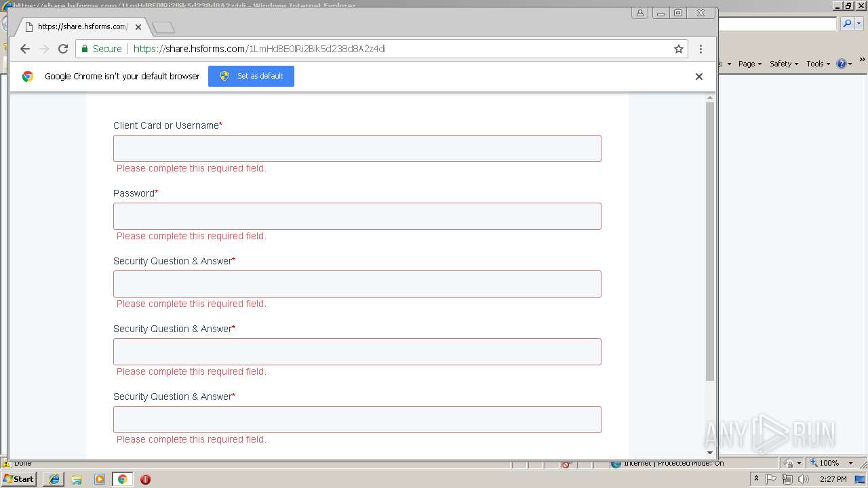This screenshot has width=868, height=488.
Task: Go back with Chrome's back arrow
Action: (25, 49)
